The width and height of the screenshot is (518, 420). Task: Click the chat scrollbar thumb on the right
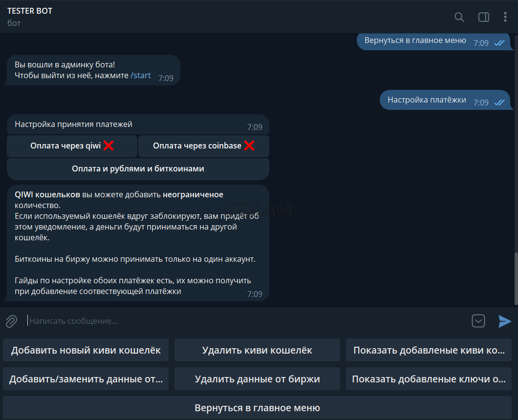[x=515, y=278]
